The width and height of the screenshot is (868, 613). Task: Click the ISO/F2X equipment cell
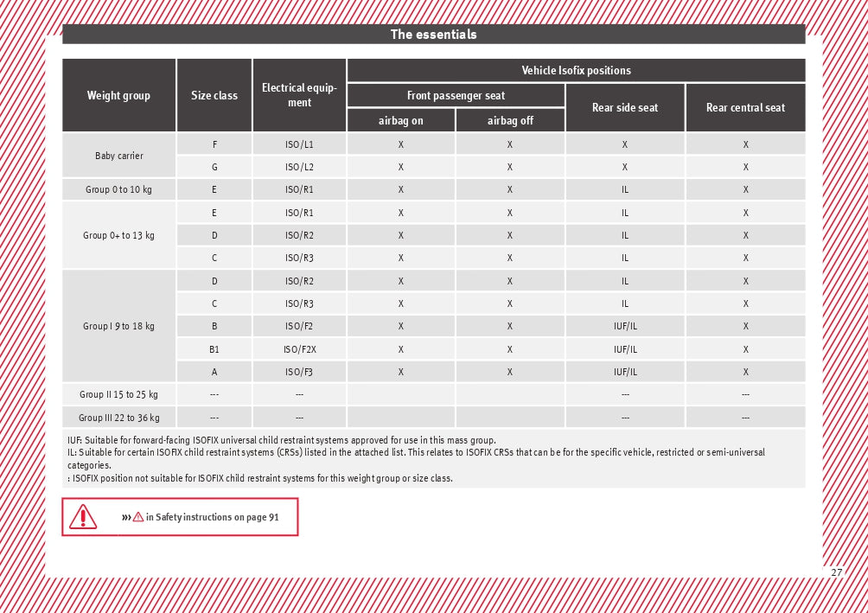coord(300,349)
